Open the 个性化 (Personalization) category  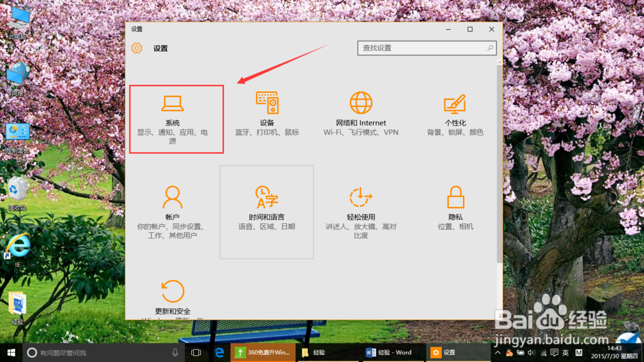tap(455, 115)
